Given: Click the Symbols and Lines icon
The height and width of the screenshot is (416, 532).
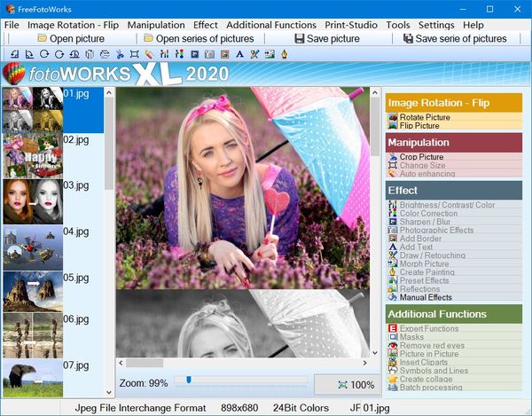Looking at the screenshot, I should click(393, 371).
